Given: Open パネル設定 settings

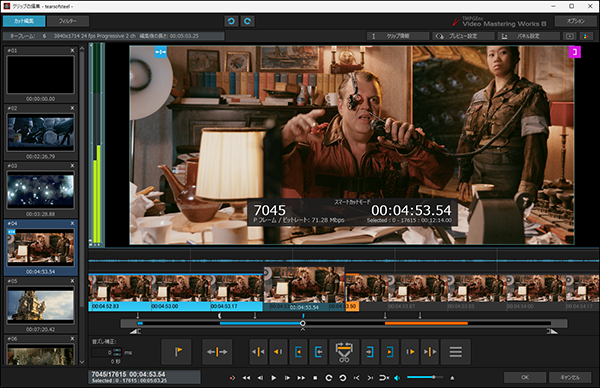Looking at the screenshot, I should (528, 36).
